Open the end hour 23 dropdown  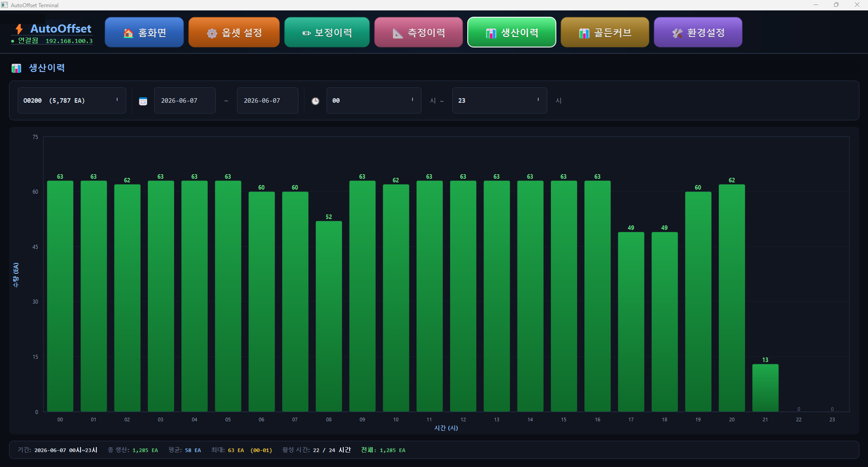coord(500,100)
